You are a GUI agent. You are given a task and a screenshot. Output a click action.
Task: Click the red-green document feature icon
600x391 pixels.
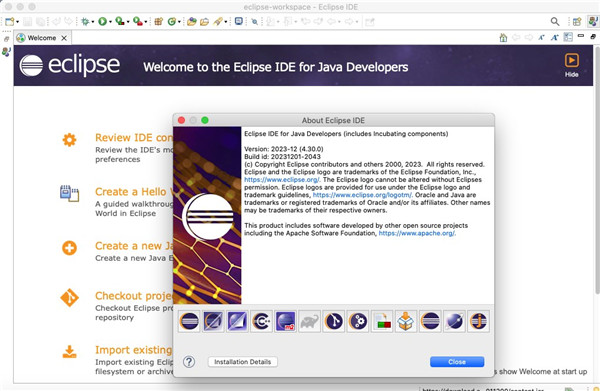[x=382, y=321]
